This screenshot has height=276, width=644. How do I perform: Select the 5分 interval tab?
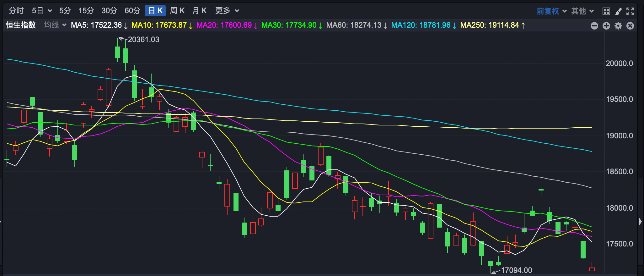(65, 11)
